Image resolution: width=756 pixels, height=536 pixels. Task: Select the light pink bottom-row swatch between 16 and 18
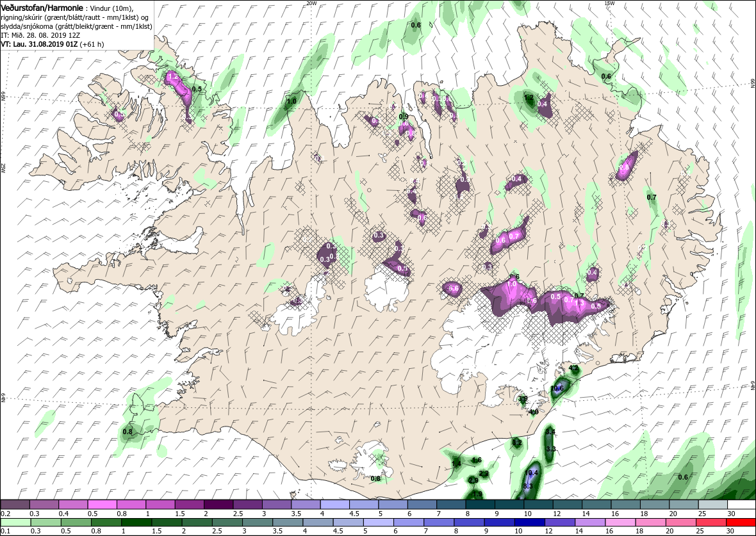[621, 523]
